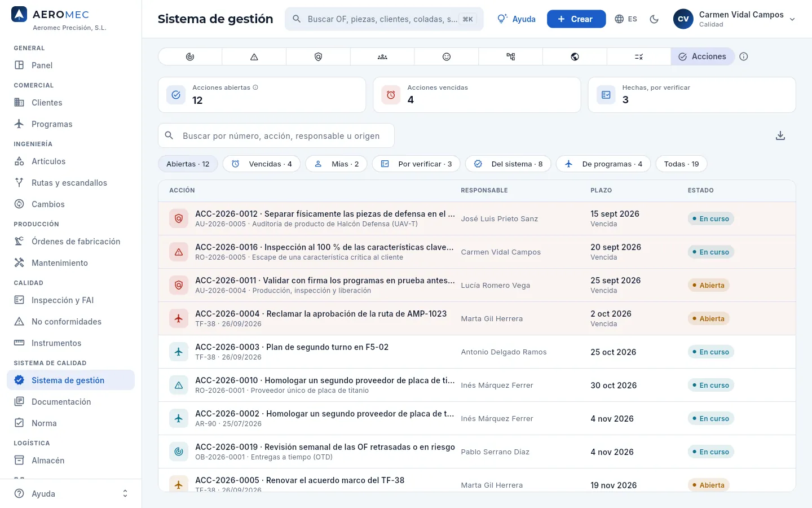Open the people group icon tab
Screen dimensions: 812x508
[382, 56]
